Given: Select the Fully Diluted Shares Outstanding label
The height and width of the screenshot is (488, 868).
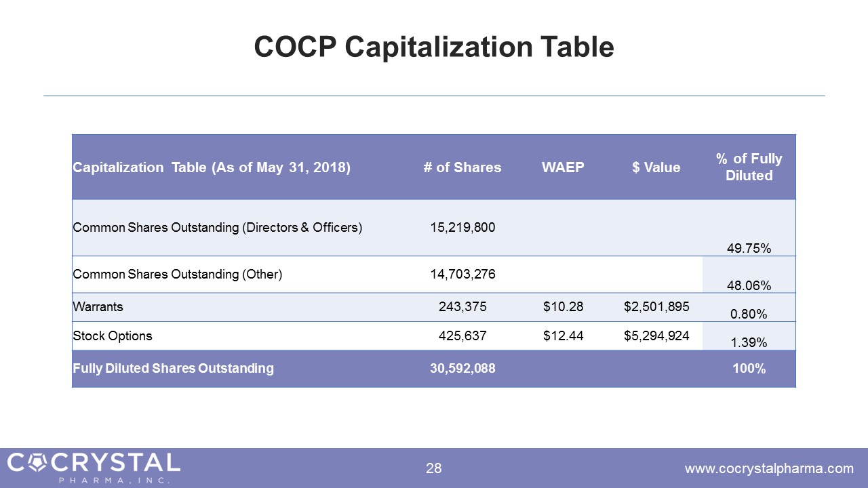Looking at the screenshot, I should coord(173,369).
